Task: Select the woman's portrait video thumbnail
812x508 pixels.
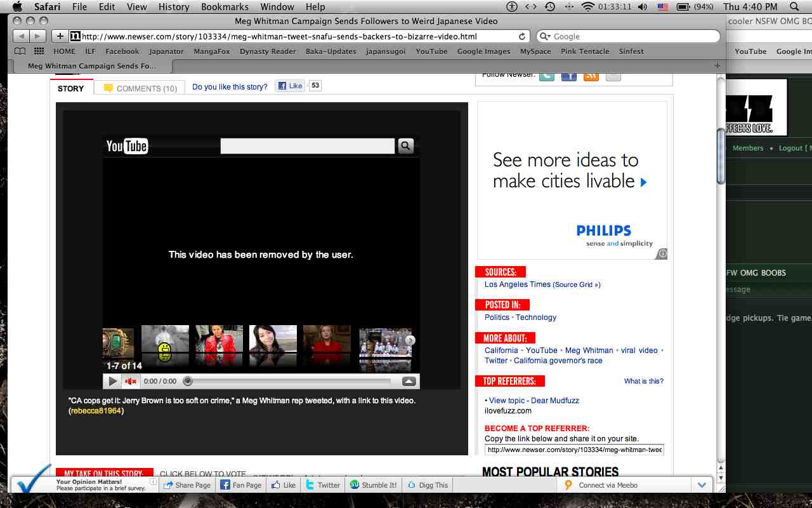Action: 273,347
